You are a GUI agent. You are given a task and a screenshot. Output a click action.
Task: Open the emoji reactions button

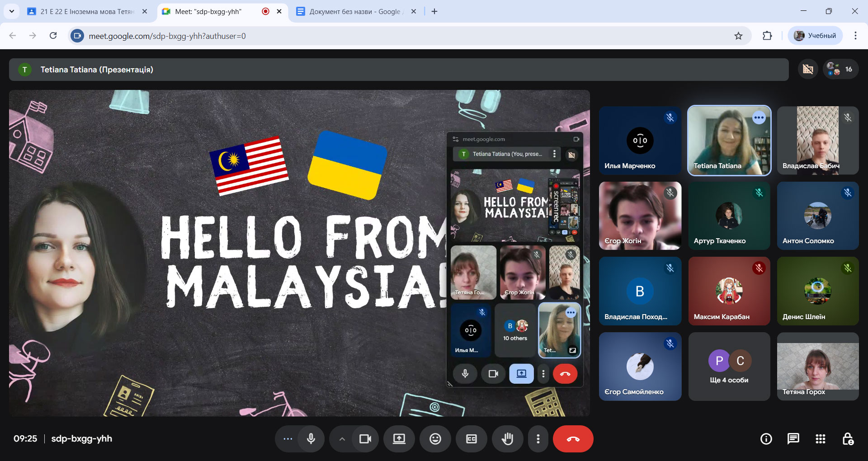435,439
